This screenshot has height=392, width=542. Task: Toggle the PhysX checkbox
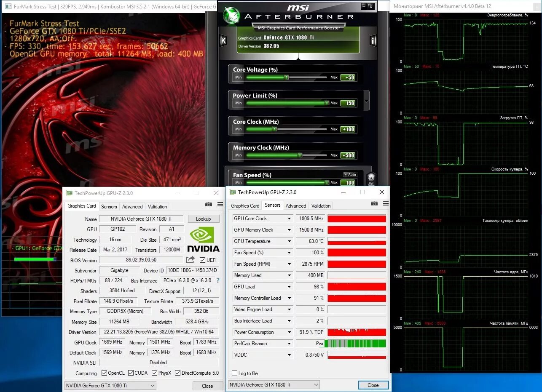155,373
